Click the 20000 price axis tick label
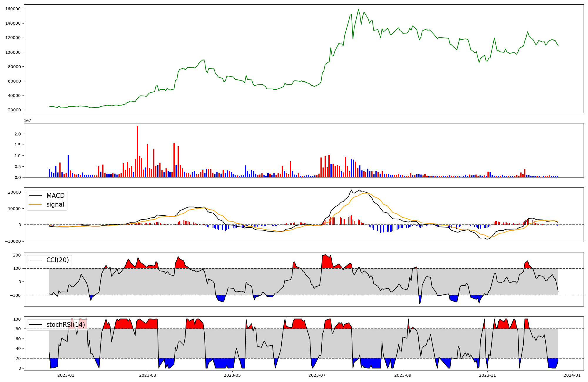The width and height of the screenshot is (588, 382). pyautogui.click(x=14, y=110)
